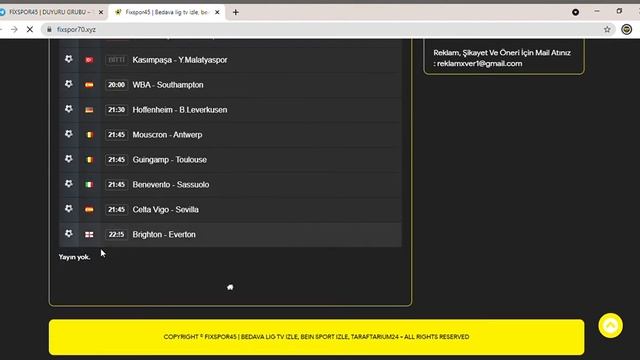This screenshot has height=360, width=640.
Task: Open the browser profile avatar icon
Action: point(627,29)
